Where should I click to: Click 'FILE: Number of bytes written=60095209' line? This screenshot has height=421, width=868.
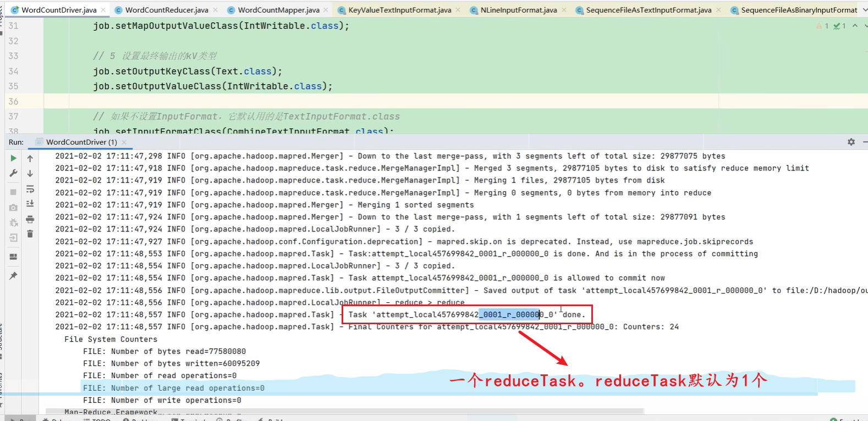tap(171, 363)
